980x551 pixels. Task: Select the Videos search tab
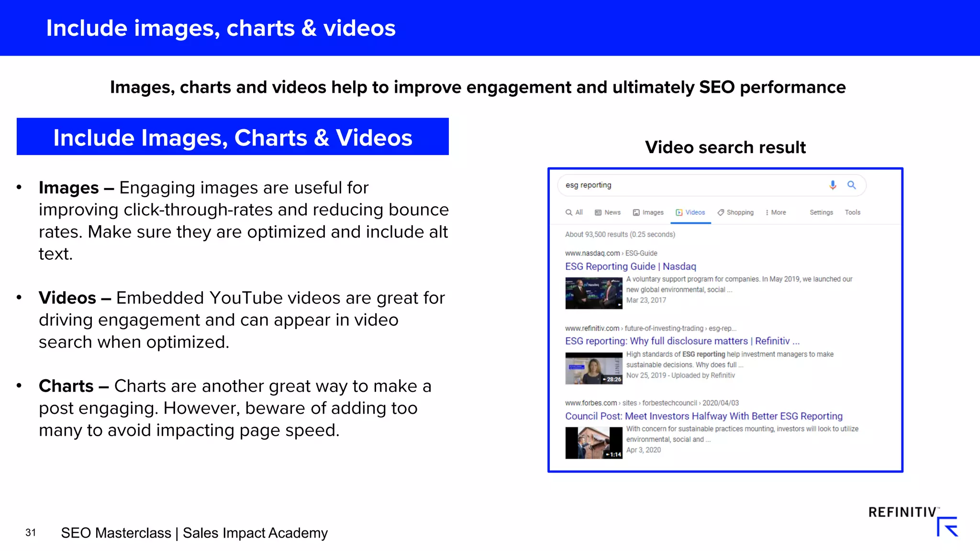click(690, 212)
